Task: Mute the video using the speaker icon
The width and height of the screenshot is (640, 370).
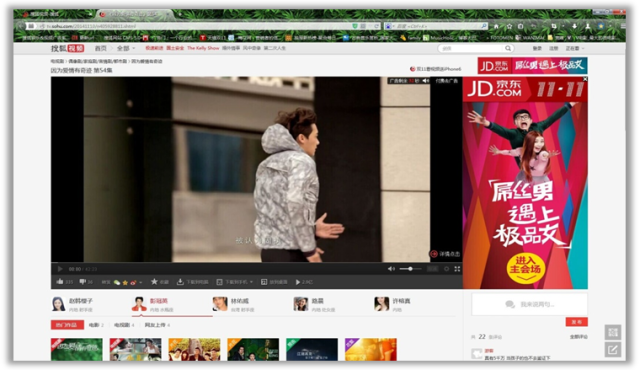Action: pyautogui.click(x=391, y=269)
